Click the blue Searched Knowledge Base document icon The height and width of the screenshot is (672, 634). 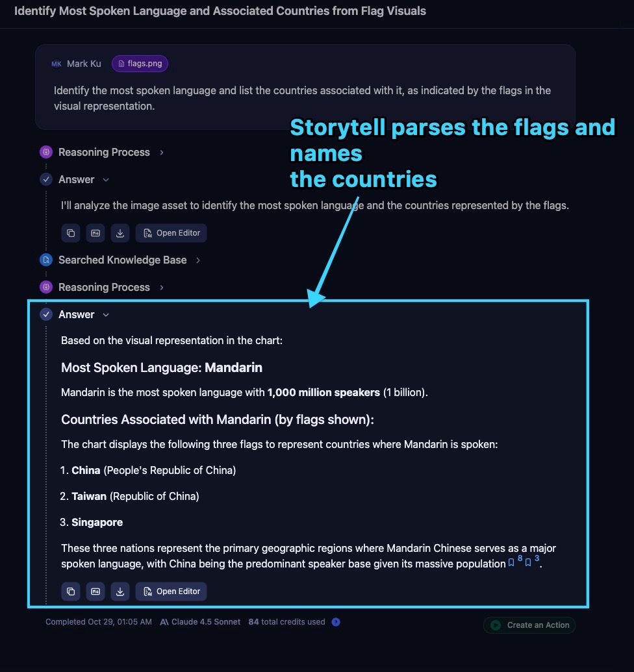point(46,260)
